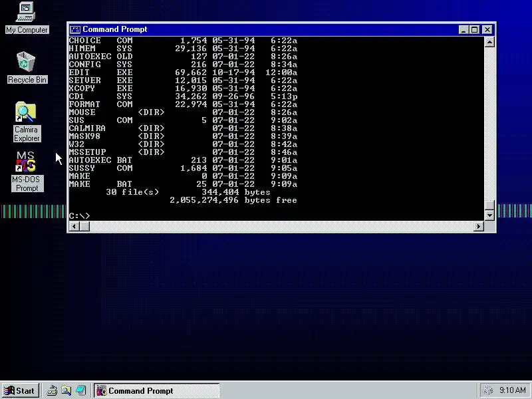Click the SETVER EXE file row
The width and height of the screenshot is (532, 399).
pyautogui.click(x=183, y=80)
